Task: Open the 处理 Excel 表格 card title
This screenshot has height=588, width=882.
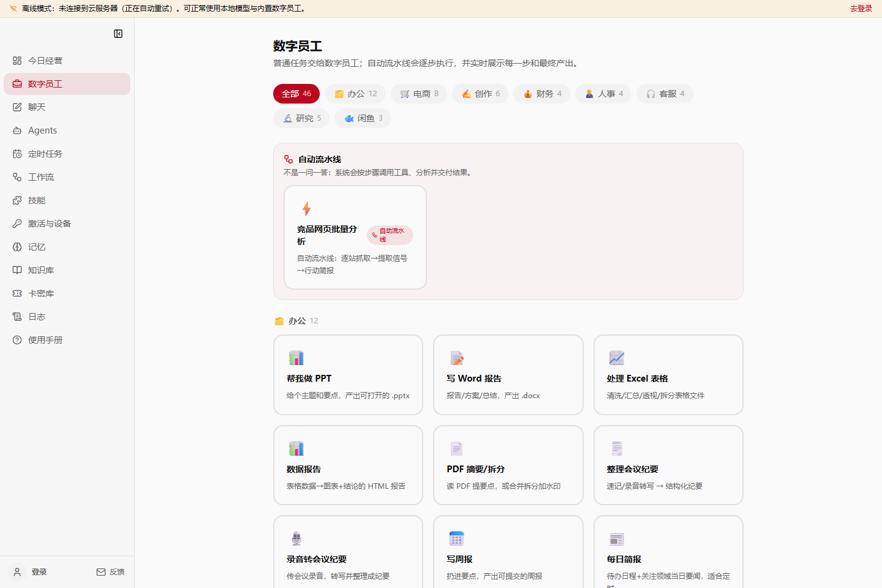Action: click(x=637, y=379)
